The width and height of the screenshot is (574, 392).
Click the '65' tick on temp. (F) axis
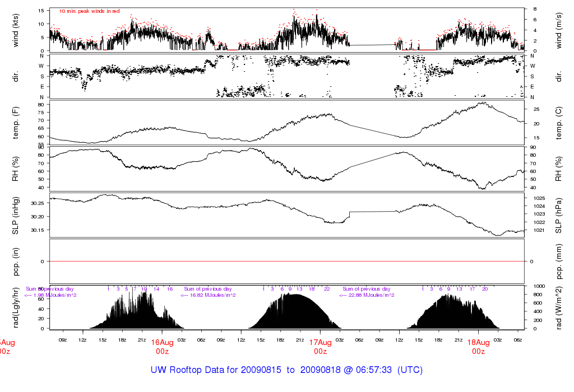41,128
